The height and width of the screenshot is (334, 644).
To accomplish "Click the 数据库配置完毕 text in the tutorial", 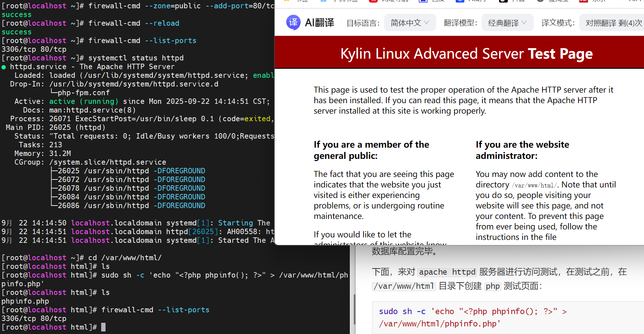I will (x=405, y=251).
